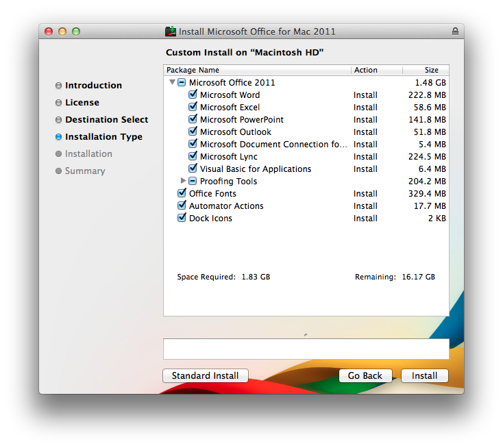503x448 pixels.
Task: Uncheck the Microsoft Lync checkbox
Action: click(x=193, y=156)
